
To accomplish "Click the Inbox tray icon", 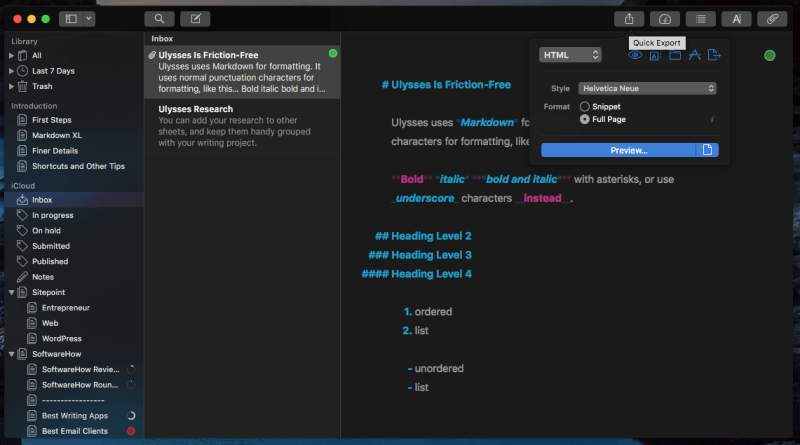I will (22, 200).
